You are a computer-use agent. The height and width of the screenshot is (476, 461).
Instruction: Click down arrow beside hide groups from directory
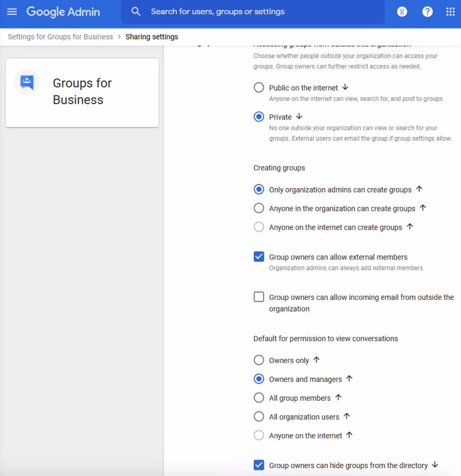pyautogui.click(x=435, y=465)
